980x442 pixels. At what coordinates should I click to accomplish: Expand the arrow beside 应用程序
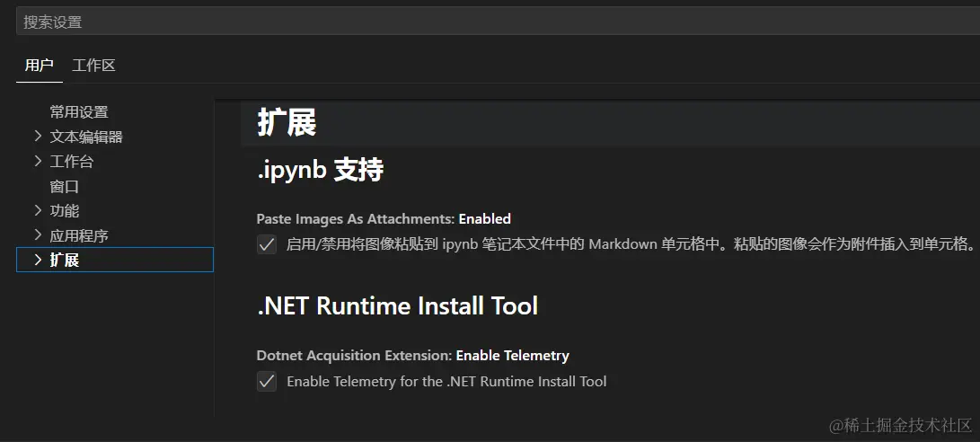point(38,235)
